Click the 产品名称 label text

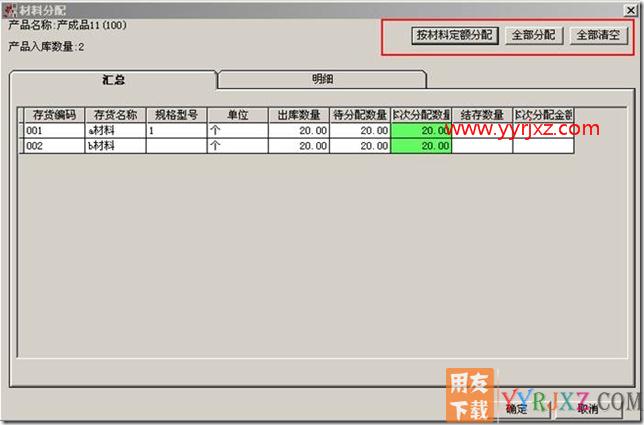pos(31,25)
